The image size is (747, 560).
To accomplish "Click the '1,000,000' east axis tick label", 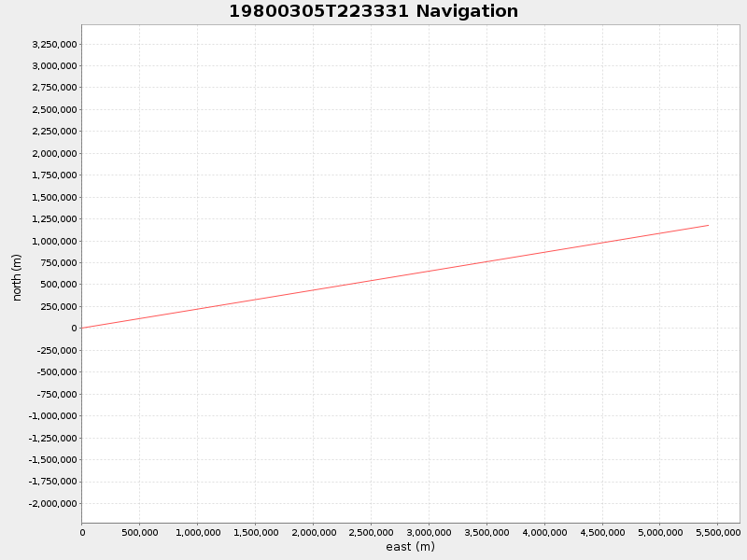I will 198,532.
